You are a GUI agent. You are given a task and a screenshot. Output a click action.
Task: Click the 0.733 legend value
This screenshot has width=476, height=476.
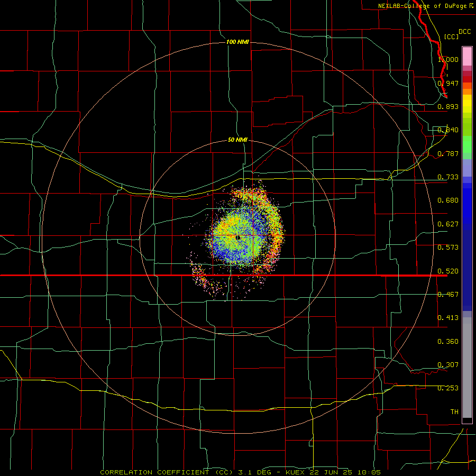448,177
